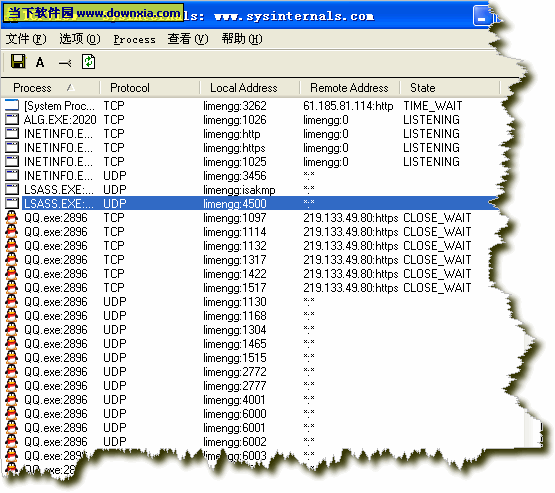Click local address limengg:3262
The width and height of the screenshot is (555, 493).
(235, 106)
